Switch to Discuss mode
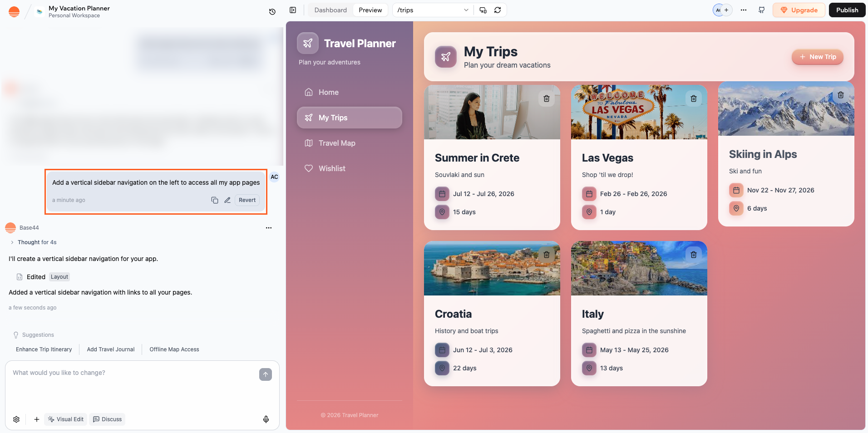868x433 pixels. [107, 419]
